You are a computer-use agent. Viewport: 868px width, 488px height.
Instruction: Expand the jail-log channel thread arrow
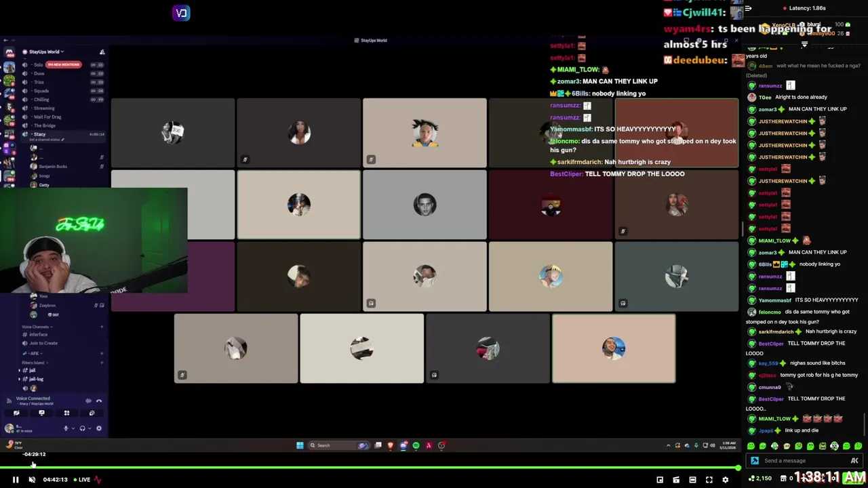click(x=20, y=379)
